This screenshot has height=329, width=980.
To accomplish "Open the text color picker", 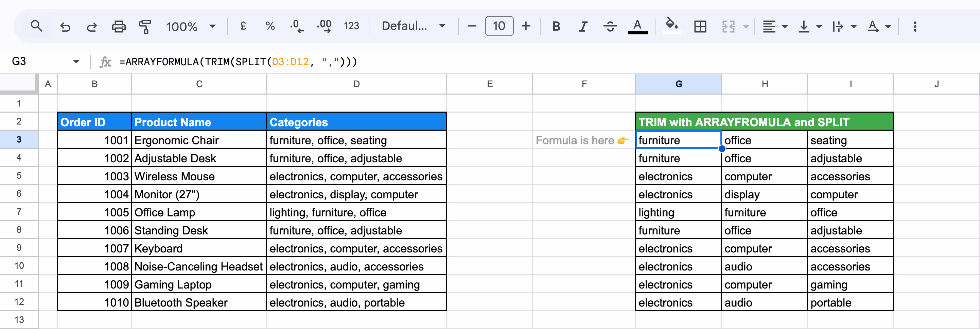I will (x=637, y=26).
